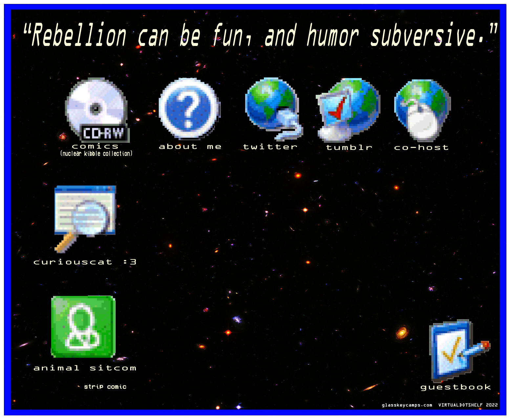
Task: Click the 'strip comic' caption
Action: [x=105, y=387]
